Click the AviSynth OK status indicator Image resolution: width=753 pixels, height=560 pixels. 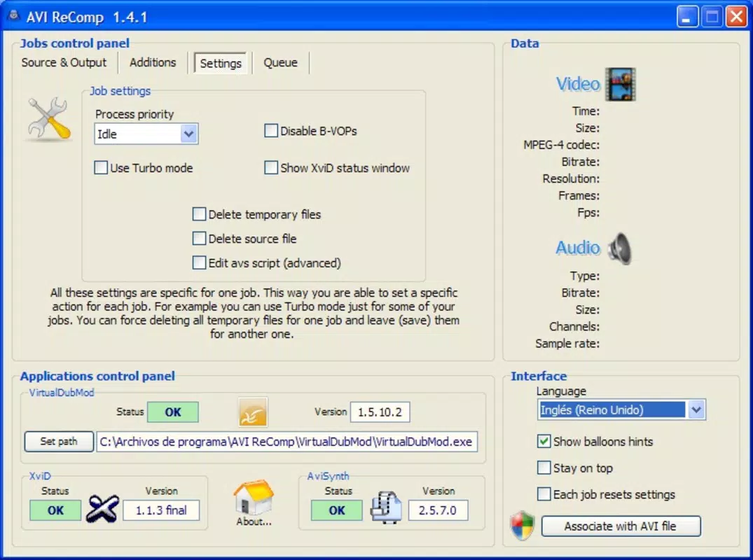(x=337, y=510)
